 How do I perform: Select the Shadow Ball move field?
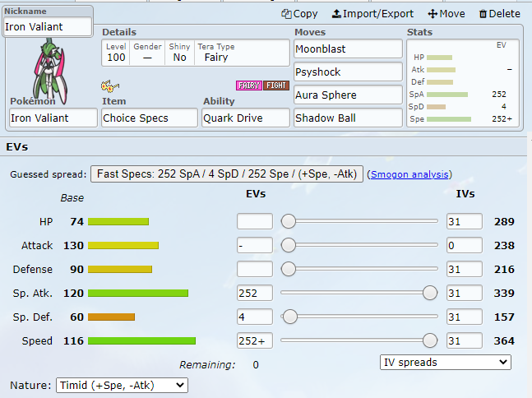coord(348,118)
